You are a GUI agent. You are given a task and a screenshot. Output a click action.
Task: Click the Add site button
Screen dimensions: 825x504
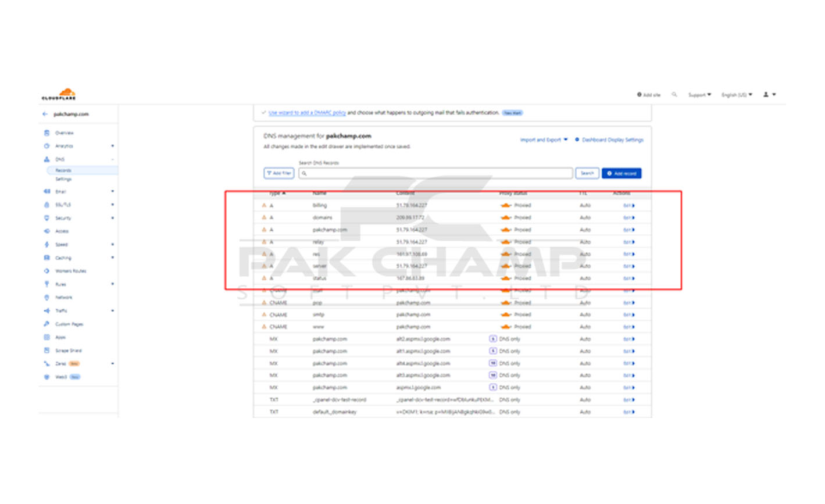[x=649, y=95]
